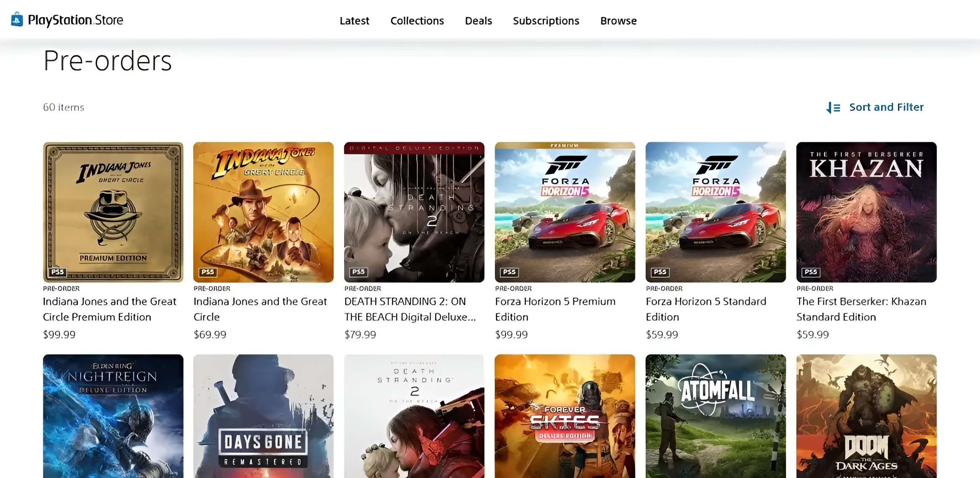The height and width of the screenshot is (478, 980).
Task: Select Forza Horizon 5 Standard cover art
Action: click(716, 212)
